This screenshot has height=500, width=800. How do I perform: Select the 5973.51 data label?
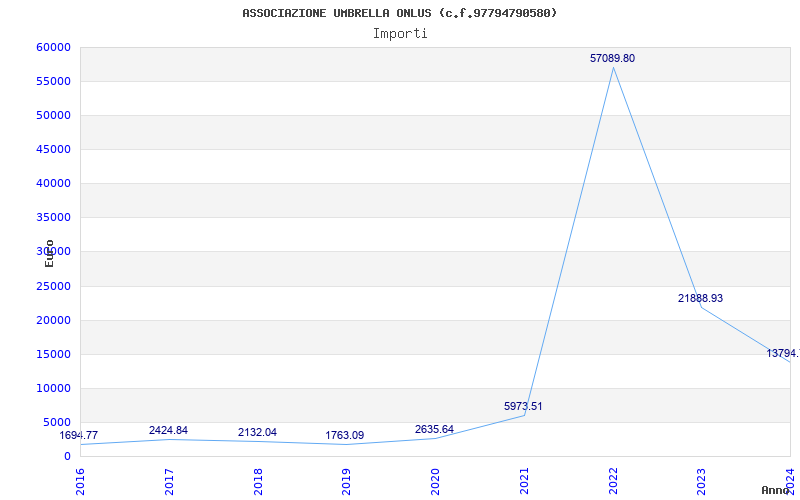(x=523, y=407)
